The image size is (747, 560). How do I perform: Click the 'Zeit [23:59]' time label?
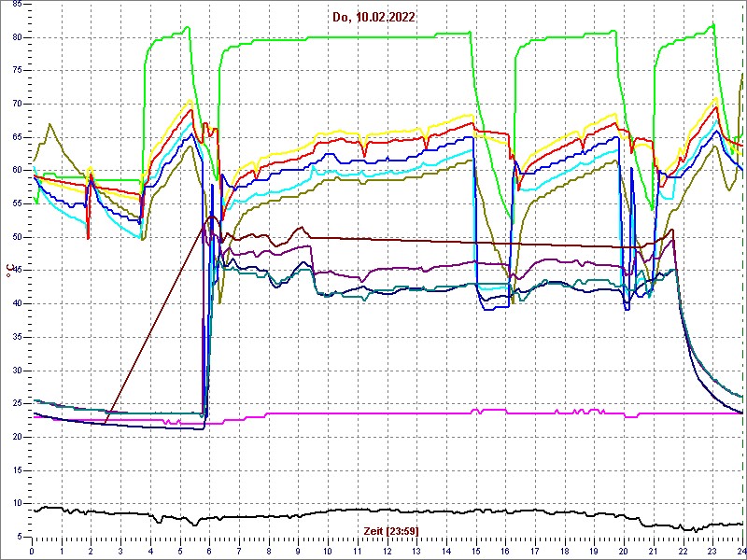(391, 530)
